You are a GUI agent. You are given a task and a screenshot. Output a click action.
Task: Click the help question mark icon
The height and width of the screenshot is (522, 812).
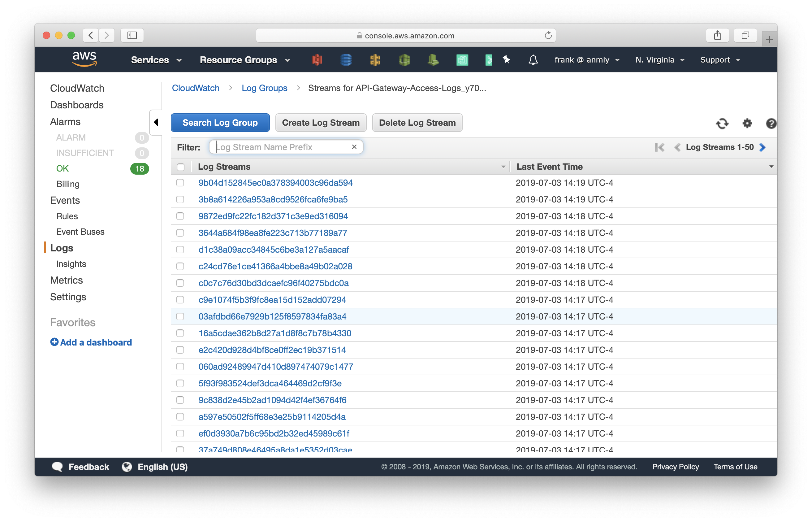click(770, 123)
